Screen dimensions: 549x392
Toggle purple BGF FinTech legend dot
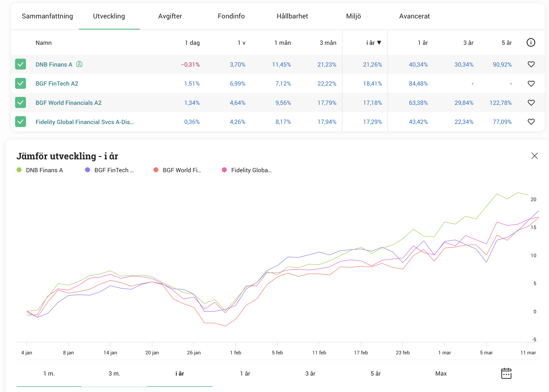point(87,170)
